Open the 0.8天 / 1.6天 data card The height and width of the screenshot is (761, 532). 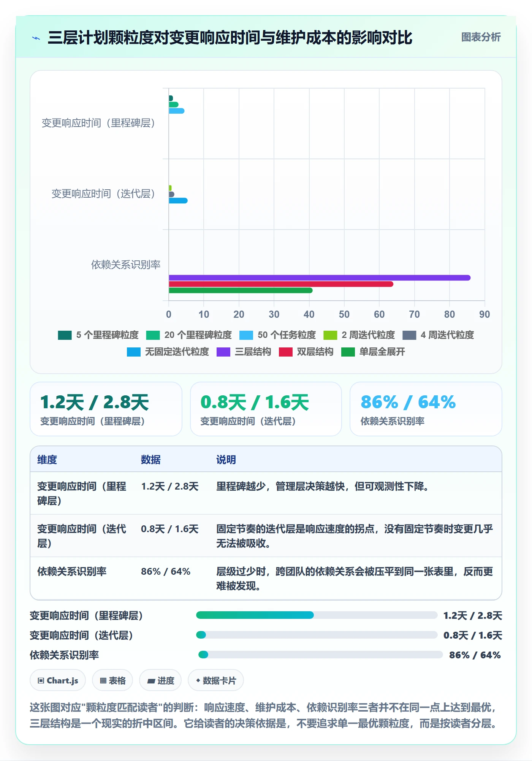point(266,409)
